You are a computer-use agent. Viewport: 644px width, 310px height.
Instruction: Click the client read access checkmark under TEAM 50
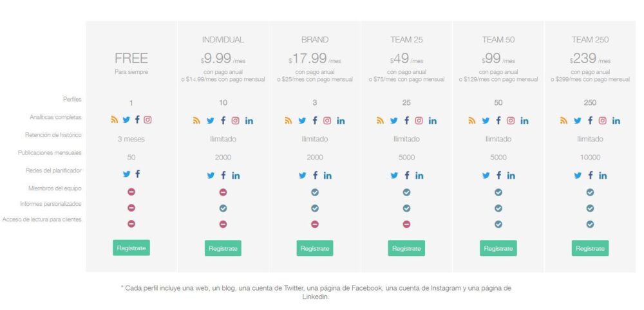(x=498, y=224)
